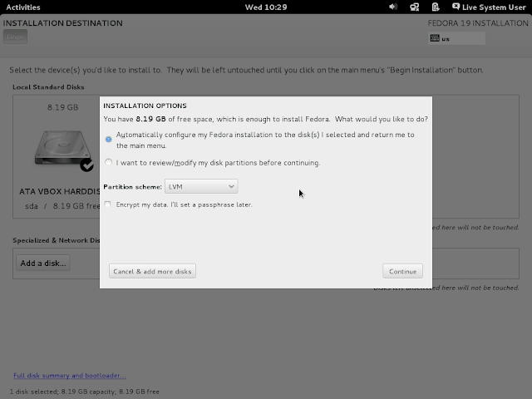Open the network connection icon in top bar
This screenshot has height=399, width=532.
pos(414,7)
